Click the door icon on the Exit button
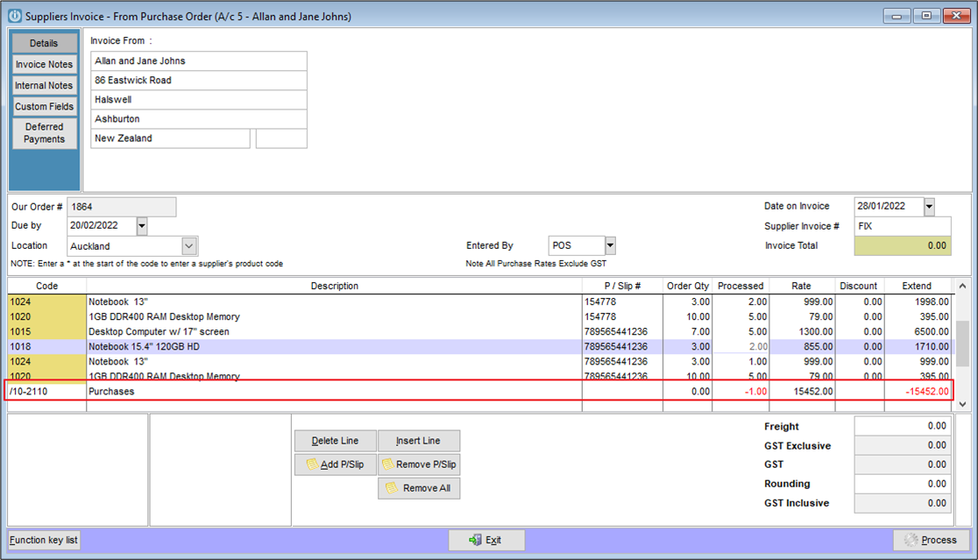 coord(475,540)
